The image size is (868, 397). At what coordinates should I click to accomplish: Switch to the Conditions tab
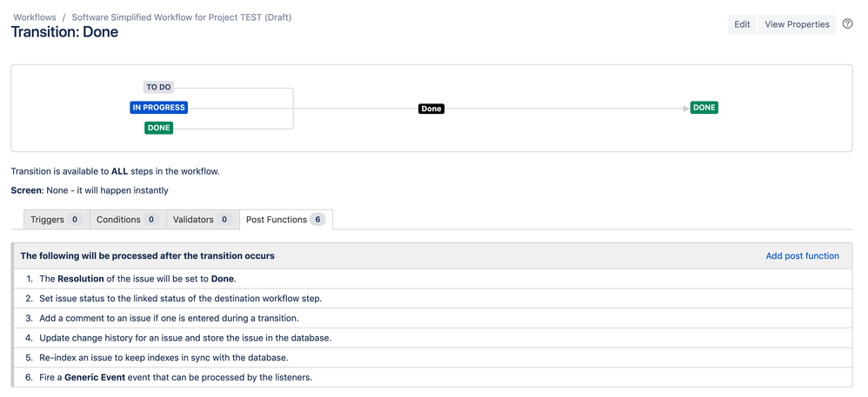128,220
